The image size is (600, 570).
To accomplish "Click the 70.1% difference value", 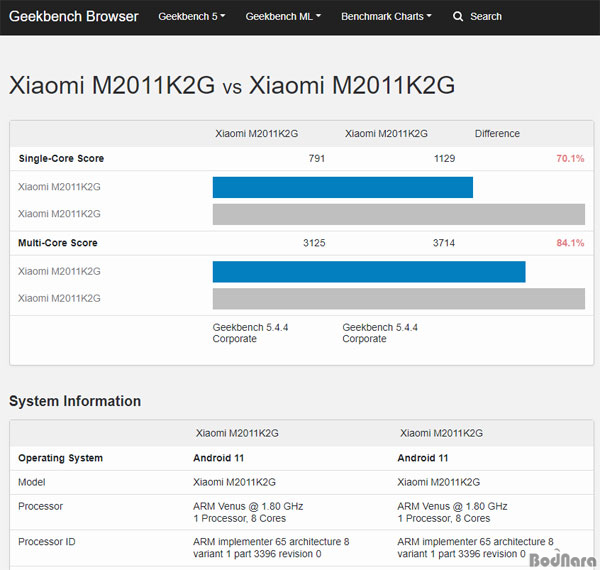I will pyautogui.click(x=570, y=158).
